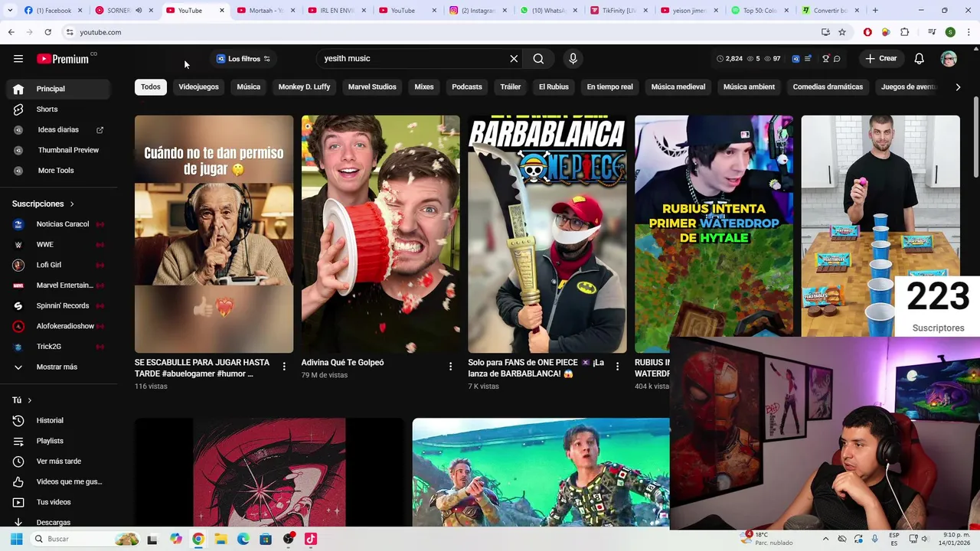Open the YouTube account avatar menu

[x=949, y=59]
